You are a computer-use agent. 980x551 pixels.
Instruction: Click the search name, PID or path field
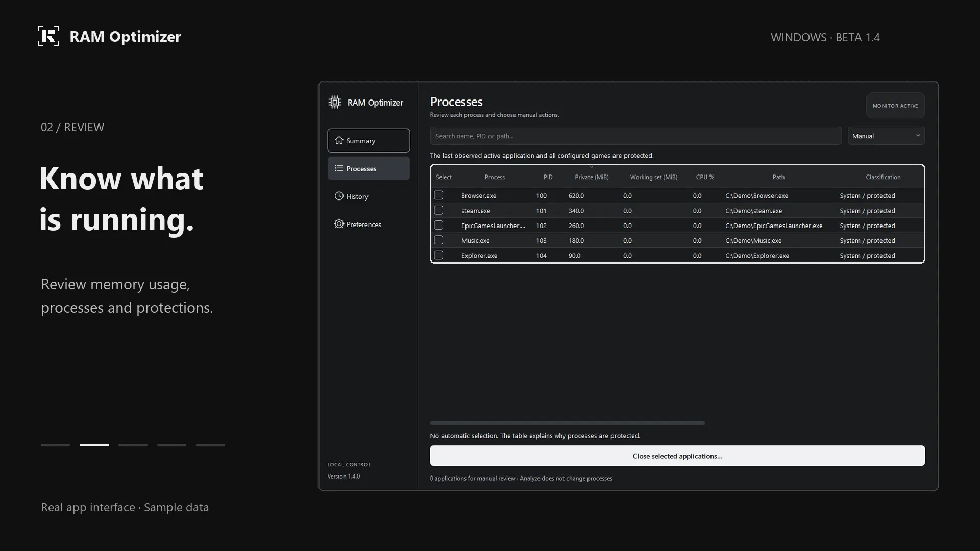pyautogui.click(x=635, y=136)
